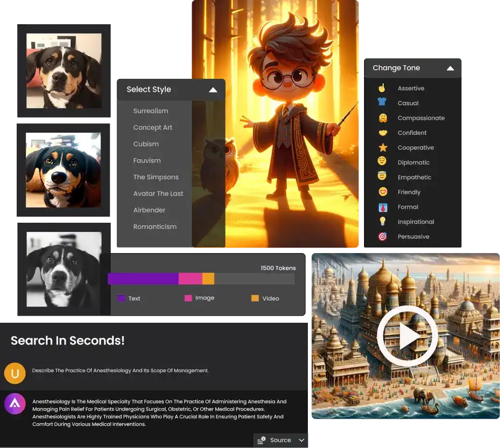Select the Assertive tone label
Viewport: 500px width, 448px height.
click(x=411, y=88)
